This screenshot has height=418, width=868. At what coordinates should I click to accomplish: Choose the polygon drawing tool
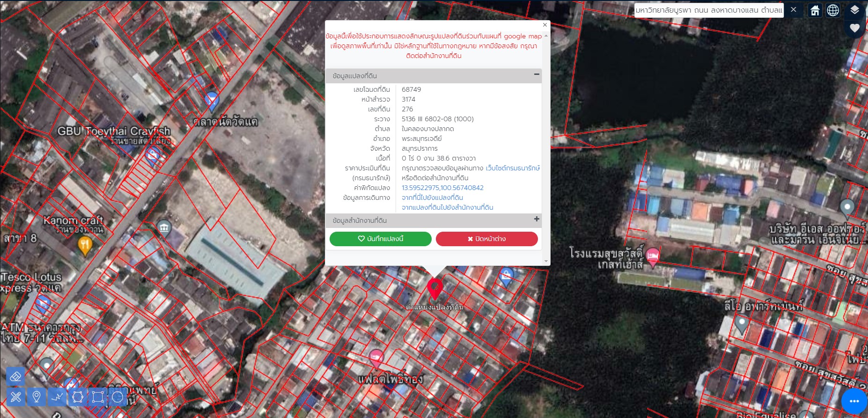pyautogui.click(x=78, y=397)
